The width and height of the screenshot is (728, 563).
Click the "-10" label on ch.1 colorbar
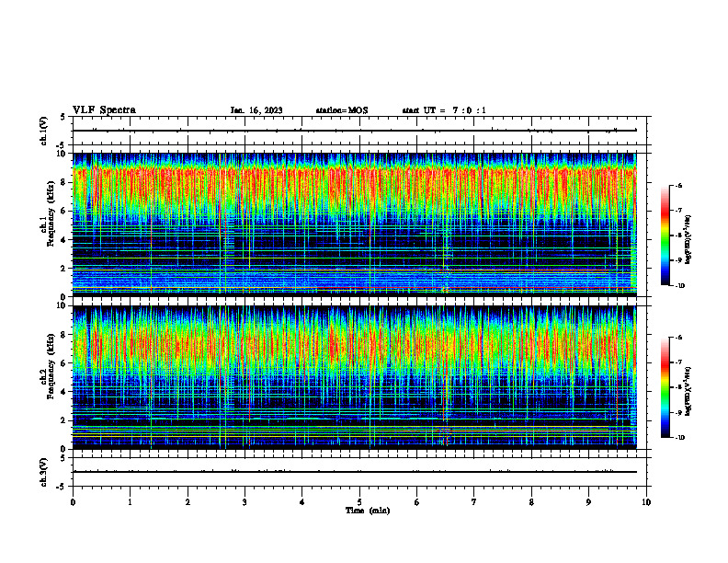tap(679, 285)
